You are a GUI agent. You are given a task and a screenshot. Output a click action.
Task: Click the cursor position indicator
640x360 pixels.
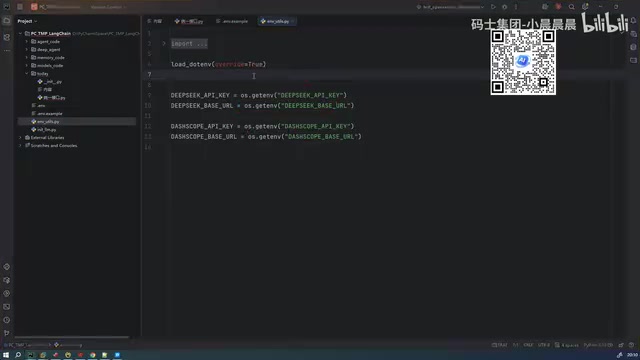[x=516, y=345]
